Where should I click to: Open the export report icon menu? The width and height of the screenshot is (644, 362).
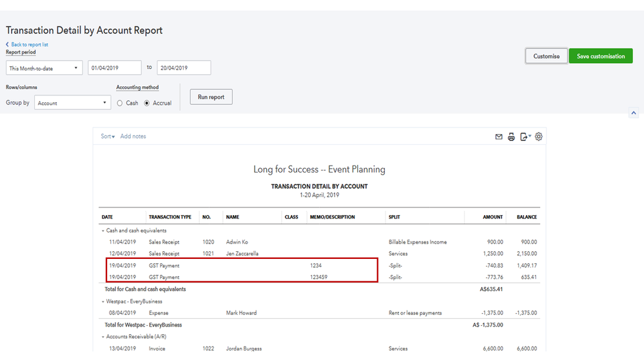coord(525,137)
